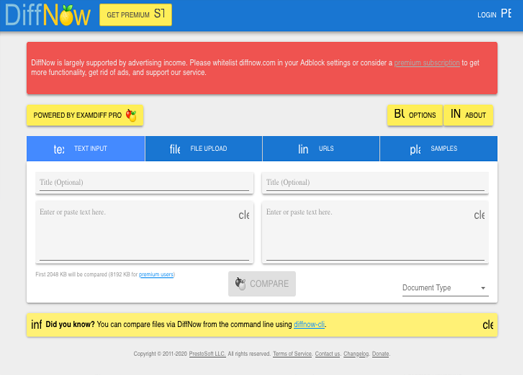Screen dimensions: 523x375
Task: Click the About button icon
Action: point(456,114)
